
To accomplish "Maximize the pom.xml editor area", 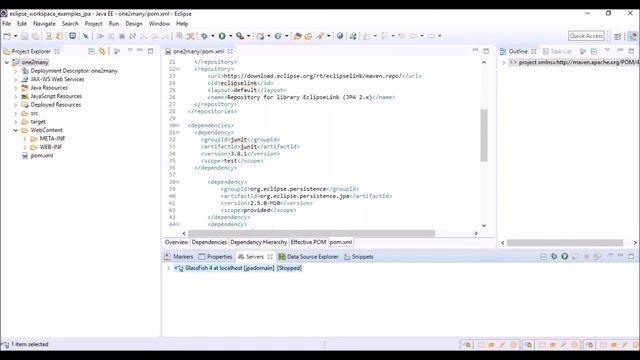I will click(x=486, y=51).
